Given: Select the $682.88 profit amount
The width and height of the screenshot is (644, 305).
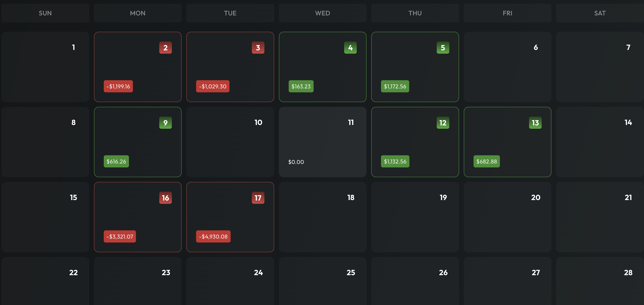Looking at the screenshot, I should pyautogui.click(x=487, y=162).
